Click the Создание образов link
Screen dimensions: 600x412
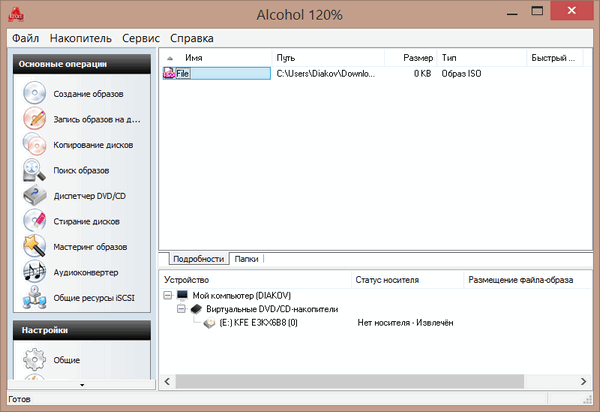(88, 94)
